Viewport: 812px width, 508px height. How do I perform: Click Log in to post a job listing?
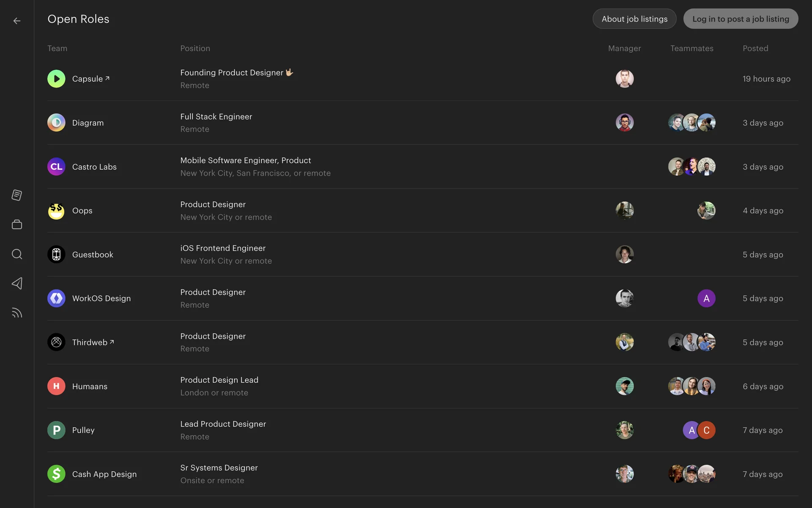741,19
